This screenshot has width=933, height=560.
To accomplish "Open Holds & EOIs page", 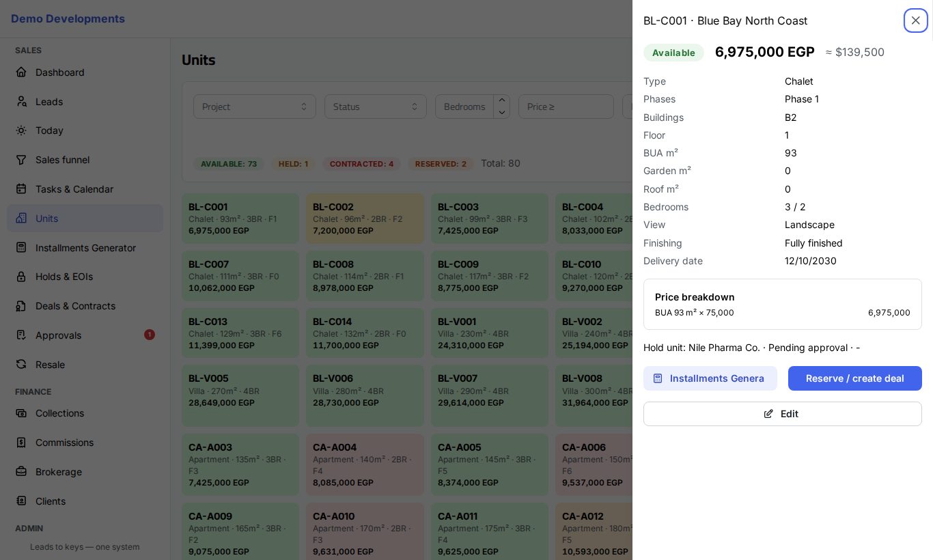I will pos(85,277).
